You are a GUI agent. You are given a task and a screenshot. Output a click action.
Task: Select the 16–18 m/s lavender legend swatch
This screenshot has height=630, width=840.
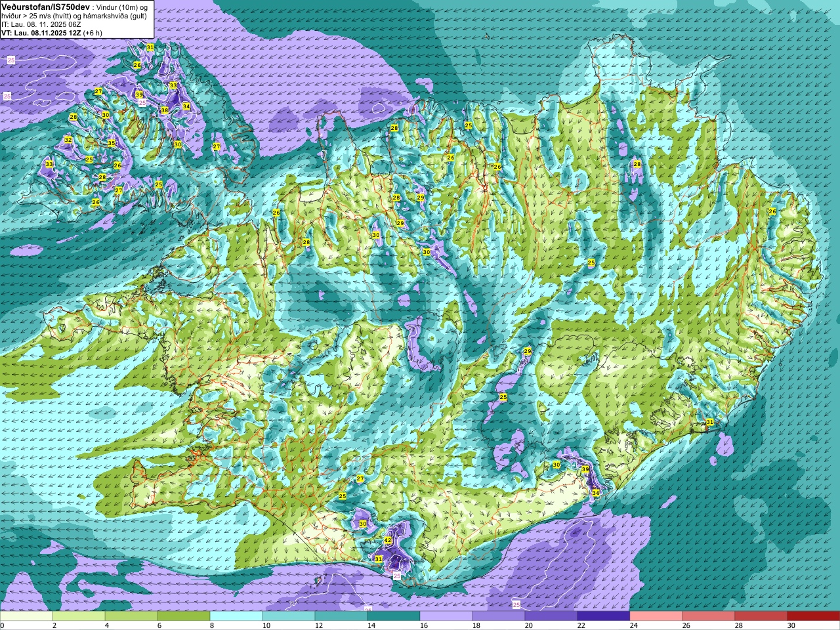coord(446,616)
